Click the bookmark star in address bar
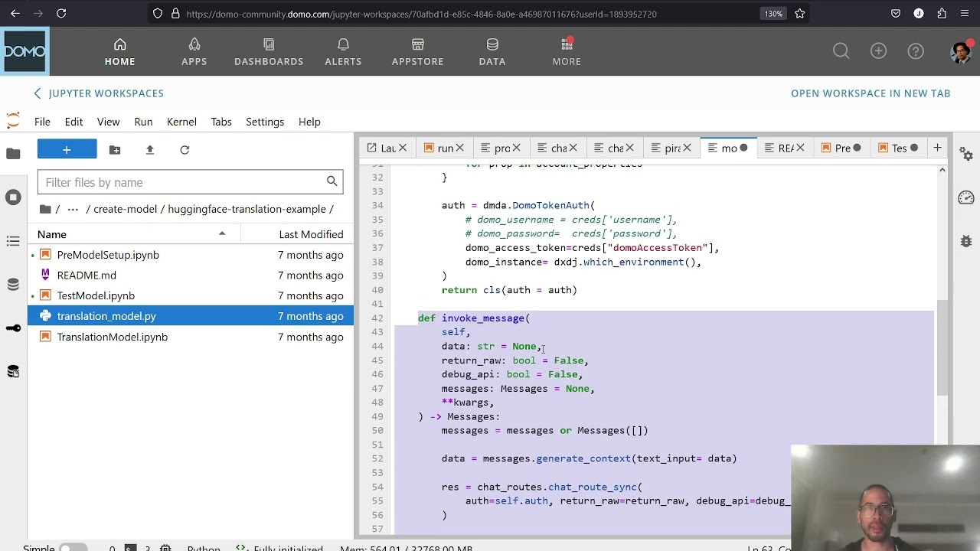Viewport: 980px width, 551px height. point(800,14)
